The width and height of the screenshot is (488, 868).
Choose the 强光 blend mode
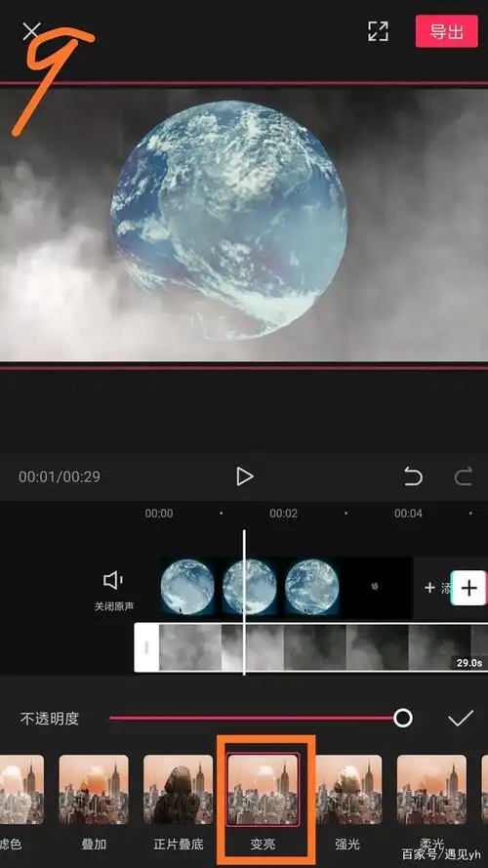point(348,802)
